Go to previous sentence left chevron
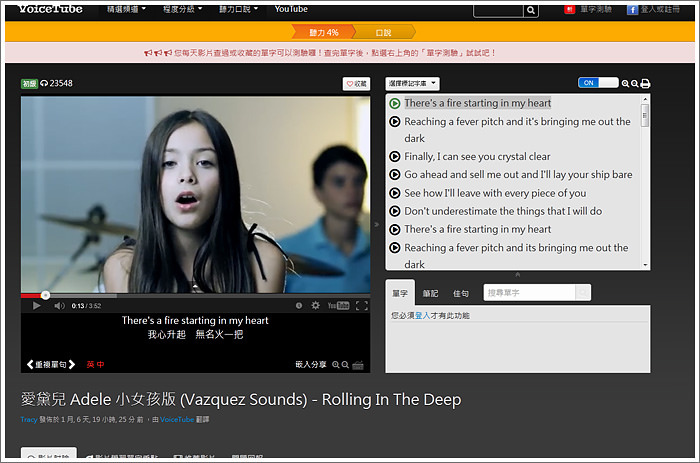Image resolution: width=700 pixels, height=463 pixels. (30, 364)
